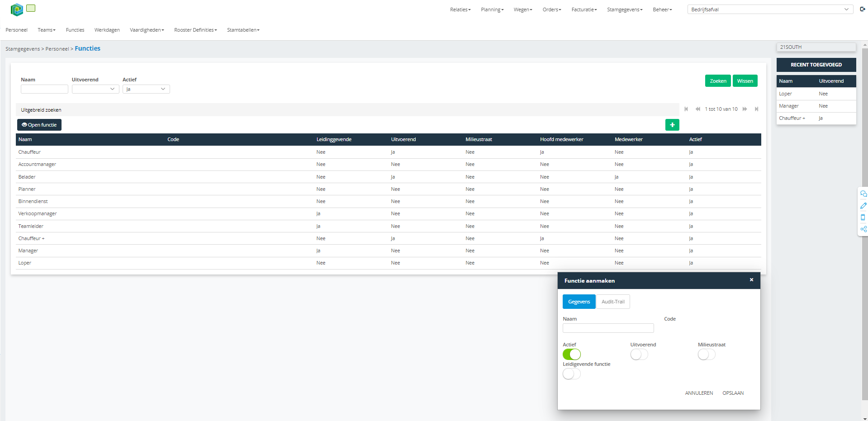Open the Rooster Definities submenu
This screenshot has height=421, width=868.
tap(195, 30)
